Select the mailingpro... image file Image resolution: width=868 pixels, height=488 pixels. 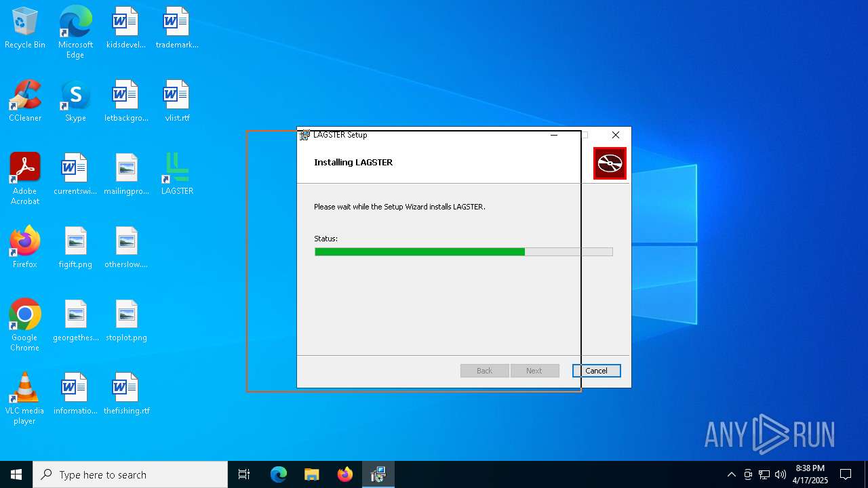pos(125,174)
